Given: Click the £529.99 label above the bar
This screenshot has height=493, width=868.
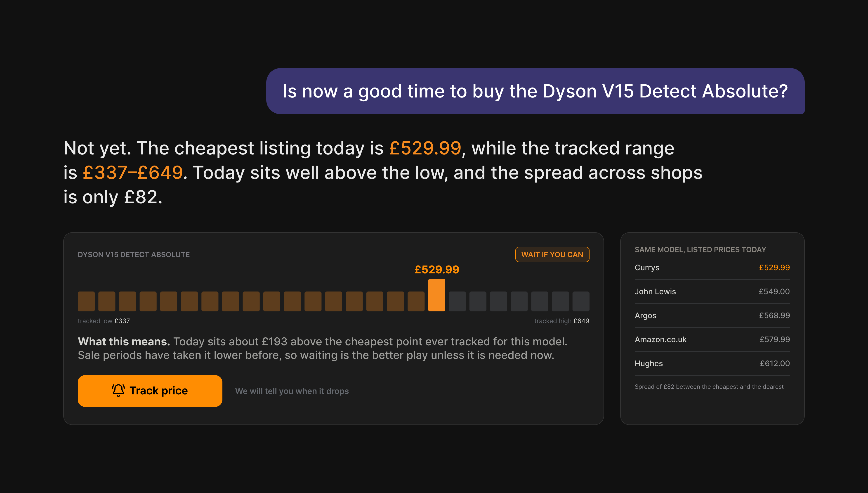Looking at the screenshot, I should click(436, 270).
